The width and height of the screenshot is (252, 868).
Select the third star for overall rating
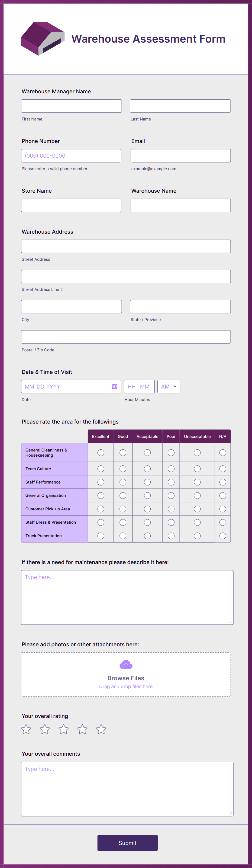[x=64, y=729]
